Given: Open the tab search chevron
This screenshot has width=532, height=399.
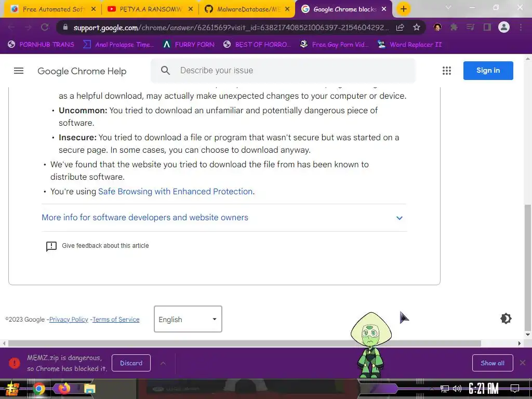Looking at the screenshot, I should [x=448, y=7].
